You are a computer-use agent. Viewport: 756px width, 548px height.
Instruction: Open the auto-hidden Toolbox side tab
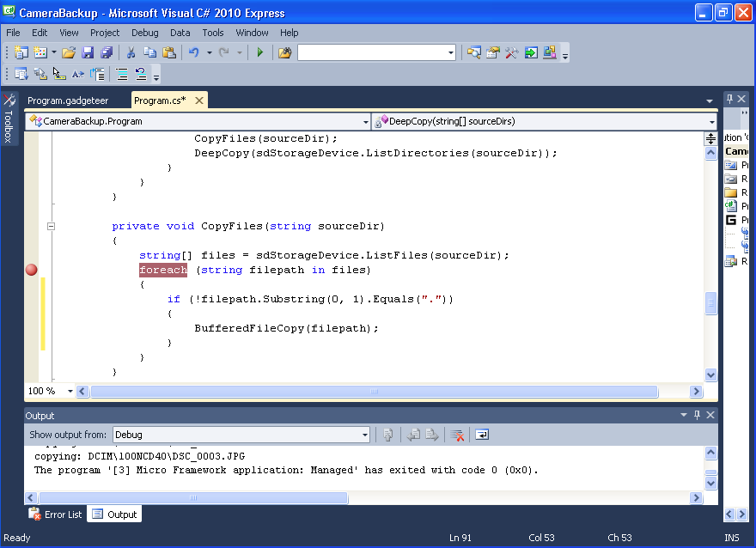9,119
